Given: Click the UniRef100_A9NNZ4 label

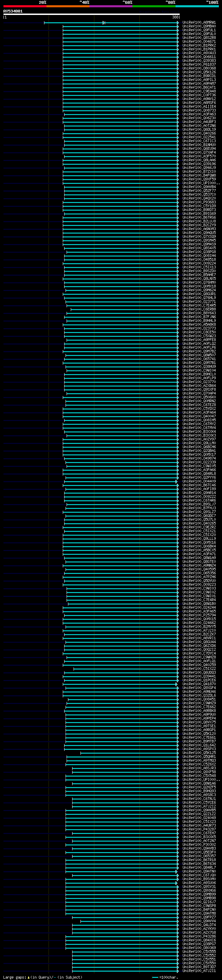Looking at the screenshot, I should (199, 565).
